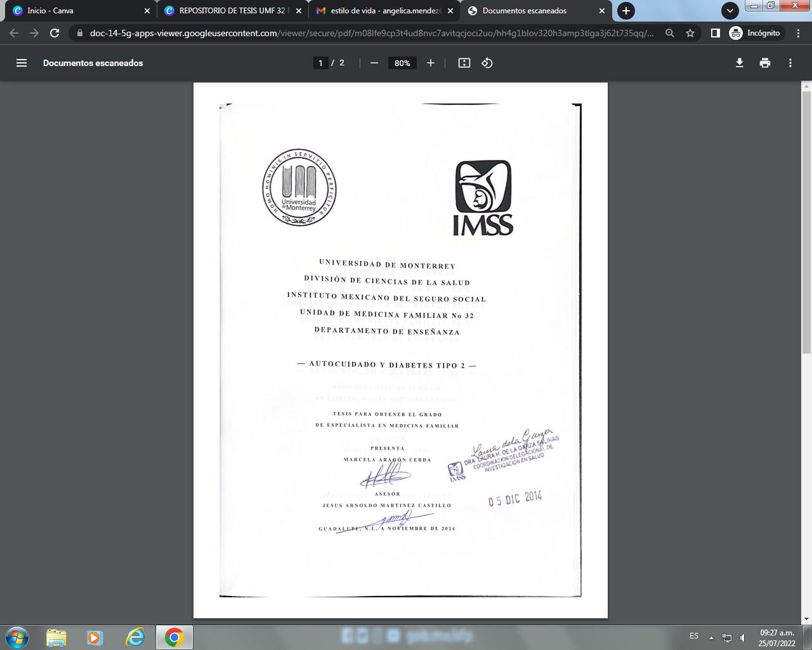Show hidden system tray icons
The height and width of the screenshot is (650, 812).
click(x=711, y=637)
